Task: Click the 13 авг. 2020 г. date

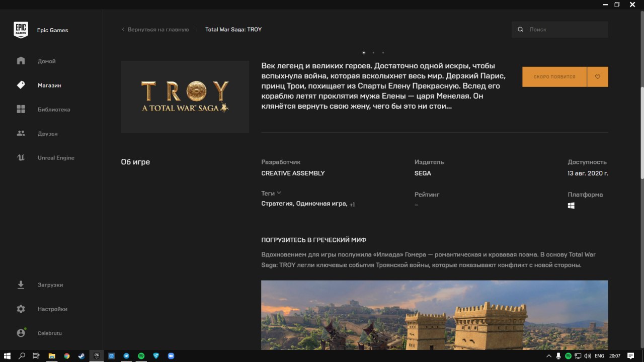Action: pos(588,173)
